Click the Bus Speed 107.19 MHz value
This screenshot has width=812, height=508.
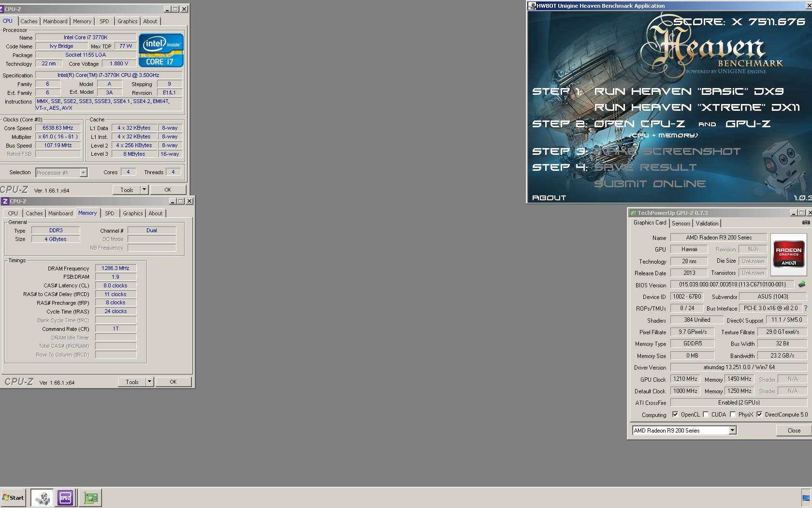(58, 146)
